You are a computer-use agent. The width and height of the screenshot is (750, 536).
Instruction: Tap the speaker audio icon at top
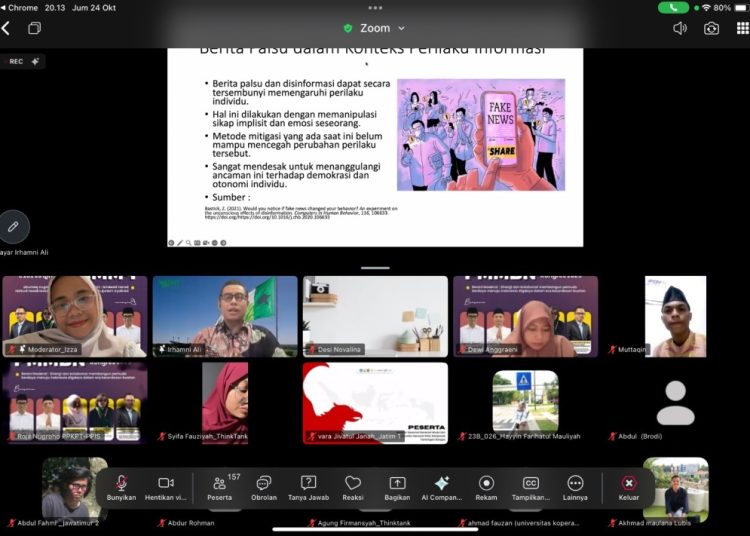680,28
